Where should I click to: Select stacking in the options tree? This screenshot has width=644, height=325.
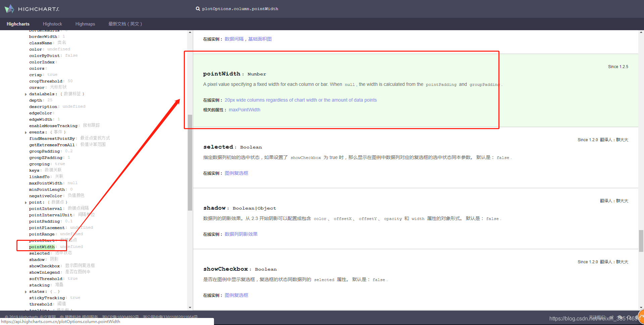pyautogui.click(x=39, y=285)
